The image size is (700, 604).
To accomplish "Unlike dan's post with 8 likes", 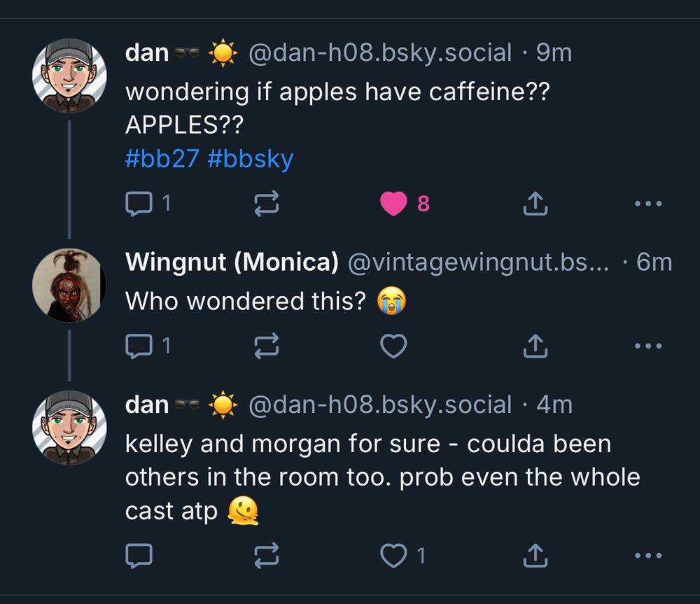I will [x=394, y=204].
